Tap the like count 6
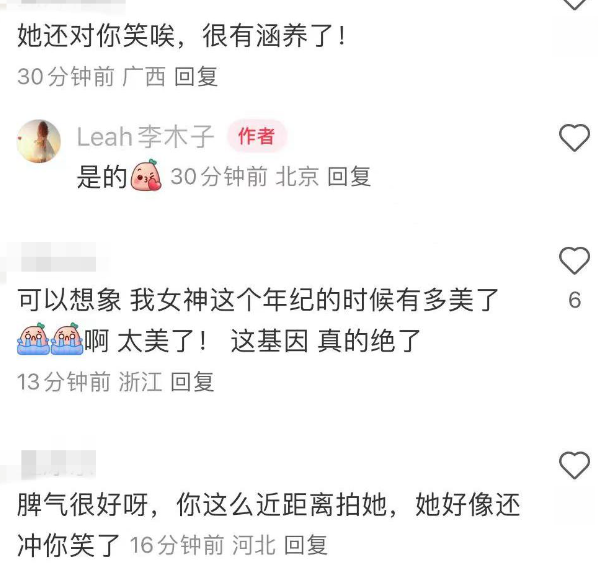This screenshot has height=567, width=598. tap(574, 300)
